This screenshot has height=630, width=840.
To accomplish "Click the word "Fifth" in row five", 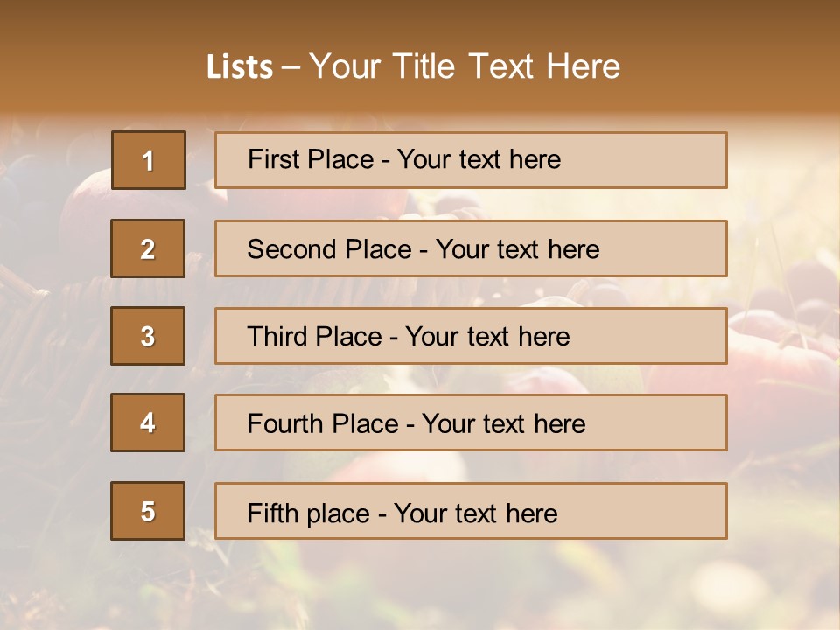I will tap(270, 513).
